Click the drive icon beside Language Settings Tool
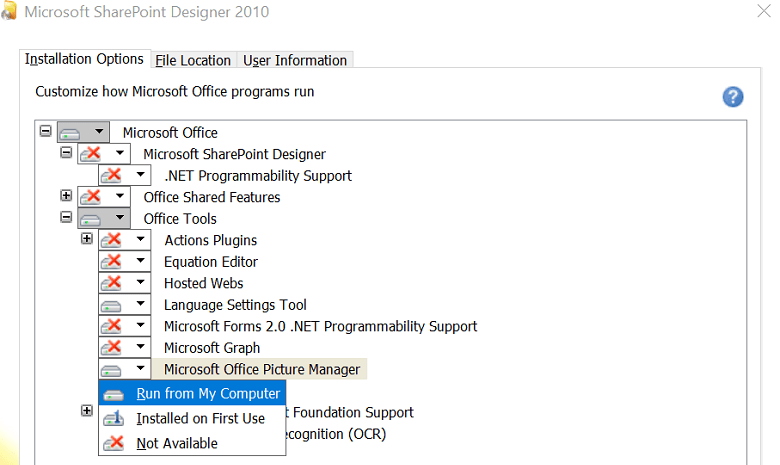This screenshot has height=465, width=780. pos(113,305)
